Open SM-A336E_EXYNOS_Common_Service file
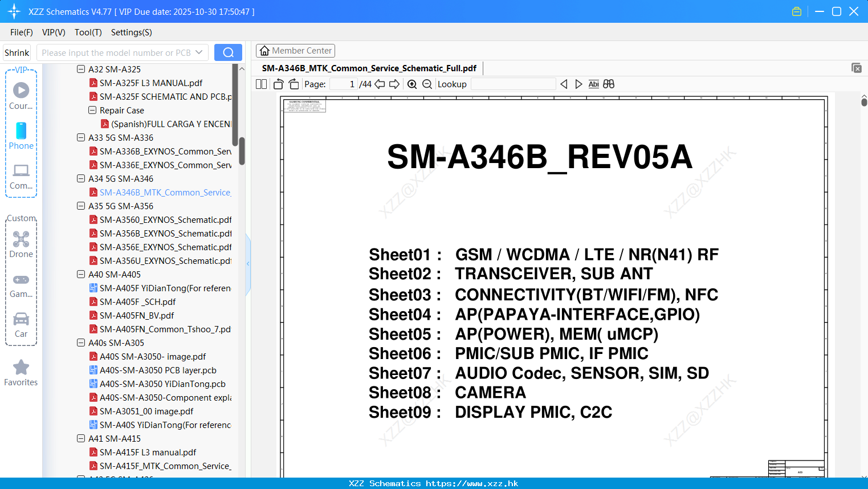This screenshot has height=489, width=868. (x=165, y=165)
